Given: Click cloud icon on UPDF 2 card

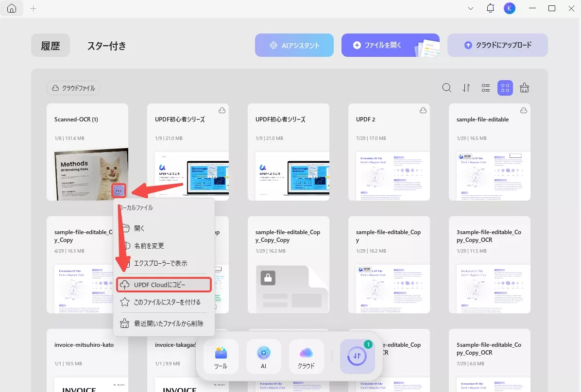Looking at the screenshot, I should 423,110.
